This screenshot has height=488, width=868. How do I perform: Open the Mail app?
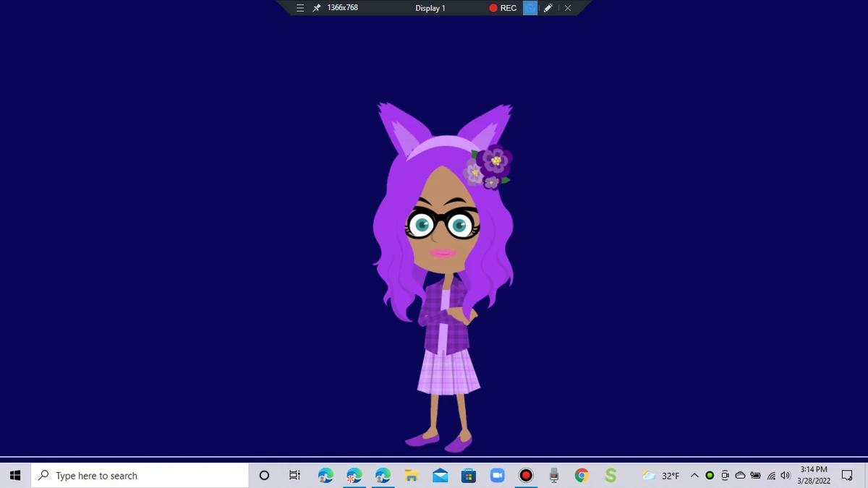pos(440,476)
